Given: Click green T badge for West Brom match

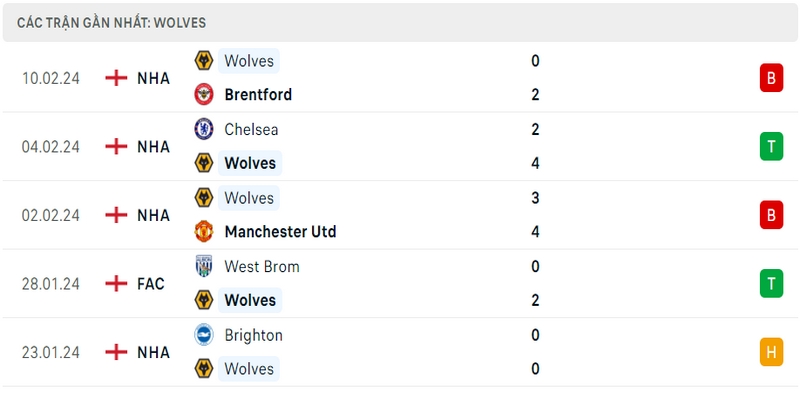Looking at the screenshot, I should click(x=771, y=284).
